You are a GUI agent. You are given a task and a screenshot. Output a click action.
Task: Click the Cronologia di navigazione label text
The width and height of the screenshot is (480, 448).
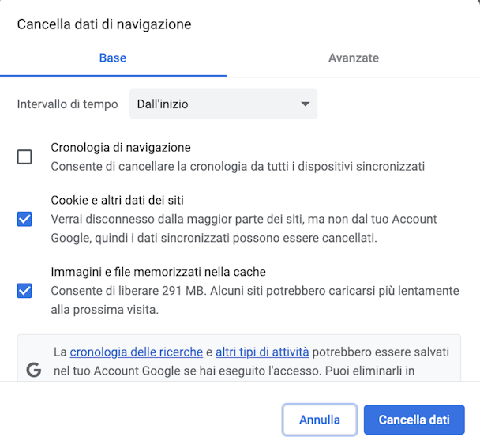(121, 148)
